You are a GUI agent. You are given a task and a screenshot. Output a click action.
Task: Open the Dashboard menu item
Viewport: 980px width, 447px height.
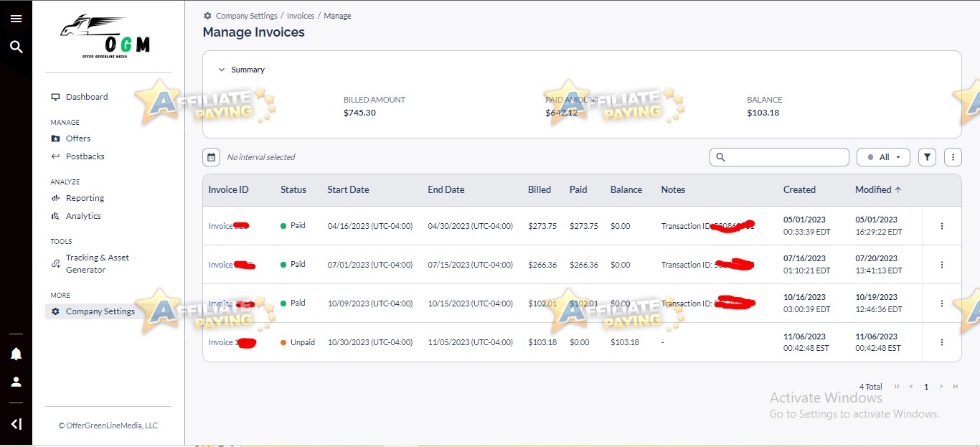pos(87,97)
